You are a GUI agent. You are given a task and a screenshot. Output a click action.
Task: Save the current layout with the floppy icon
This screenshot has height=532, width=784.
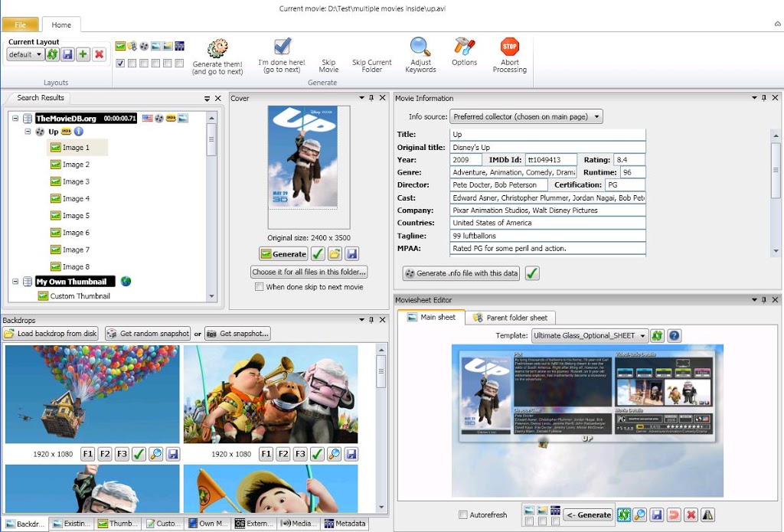[67, 54]
